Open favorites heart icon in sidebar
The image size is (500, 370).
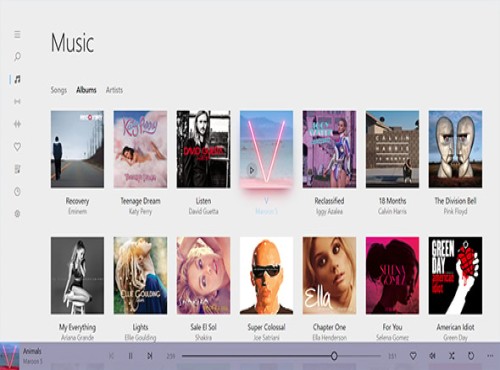coord(17,146)
